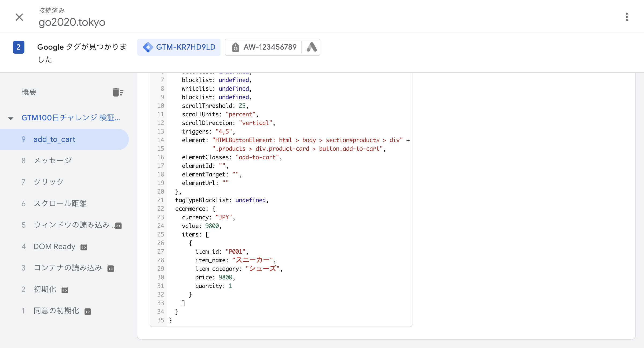Click the triggers "4,5" code line
644x348 pixels.
pyautogui.click(x=208, y=131)
